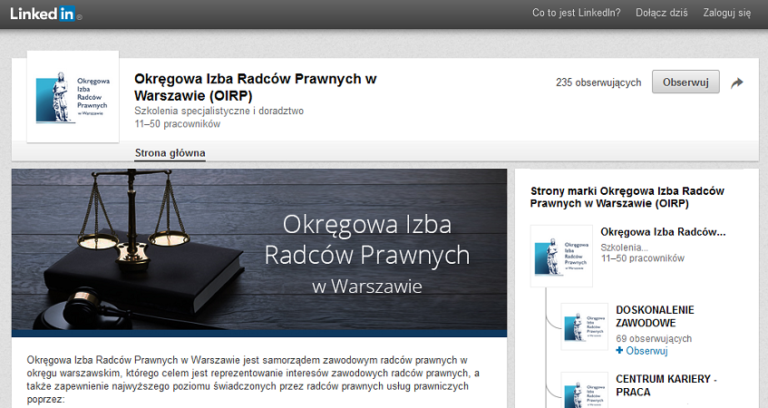Click the banner image with scales and gavel
Viewport: 768px width, 408px height.
[259, 252]
